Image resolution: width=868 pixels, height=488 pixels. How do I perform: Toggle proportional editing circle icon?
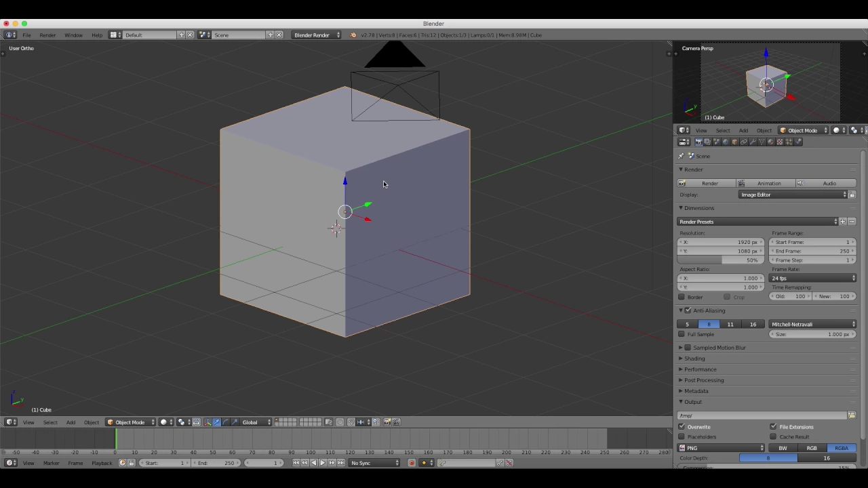pyautogui.click(x=340, y=422)
